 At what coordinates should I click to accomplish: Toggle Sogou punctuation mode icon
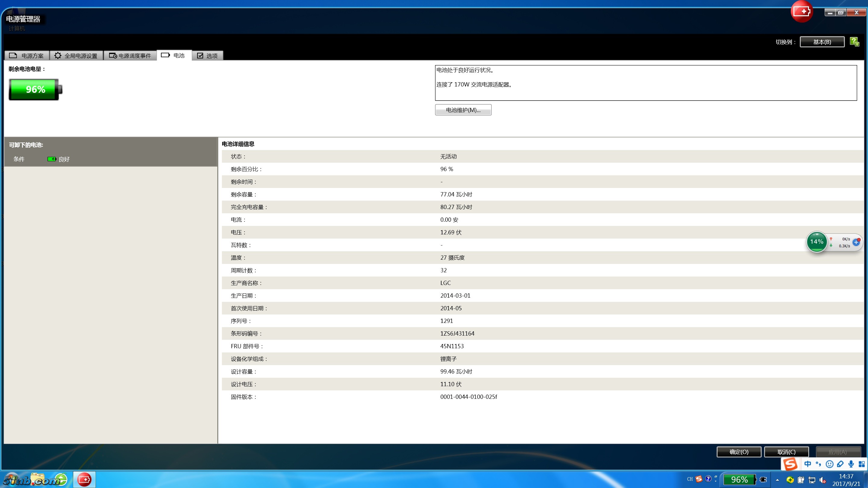coord(818,464)
